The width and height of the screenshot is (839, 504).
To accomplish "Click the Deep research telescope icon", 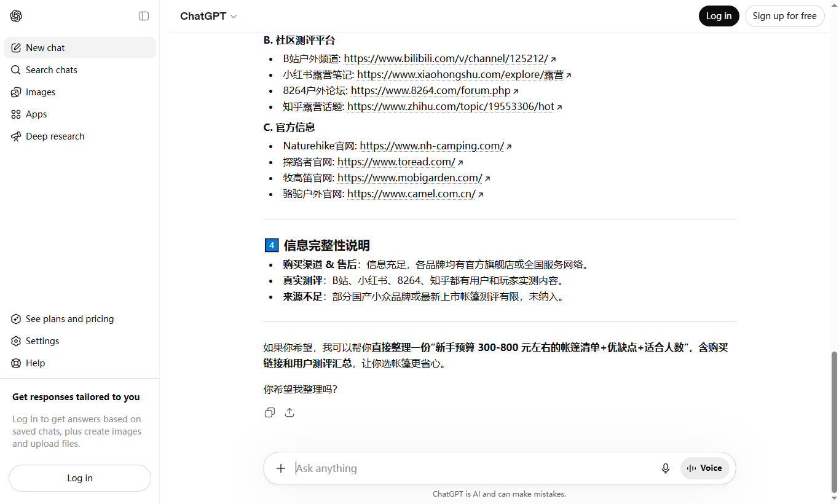I will [x=16, y=136].
